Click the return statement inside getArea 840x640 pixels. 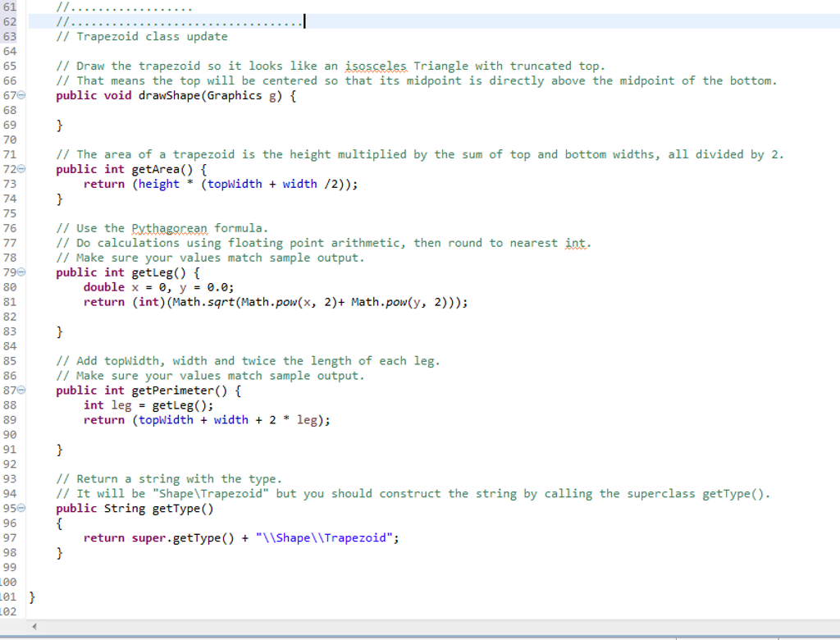(x=104, y=184)
